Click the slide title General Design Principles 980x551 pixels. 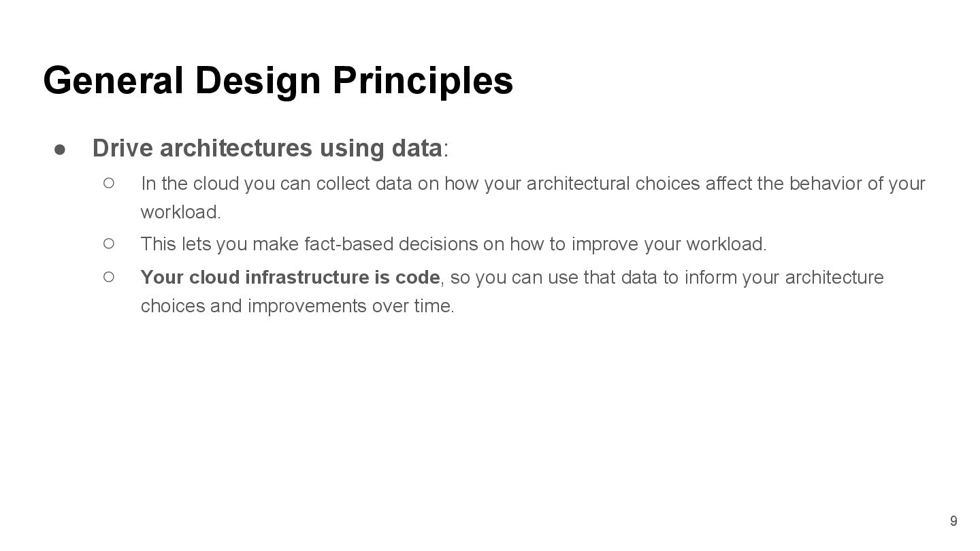pos(278,80)
